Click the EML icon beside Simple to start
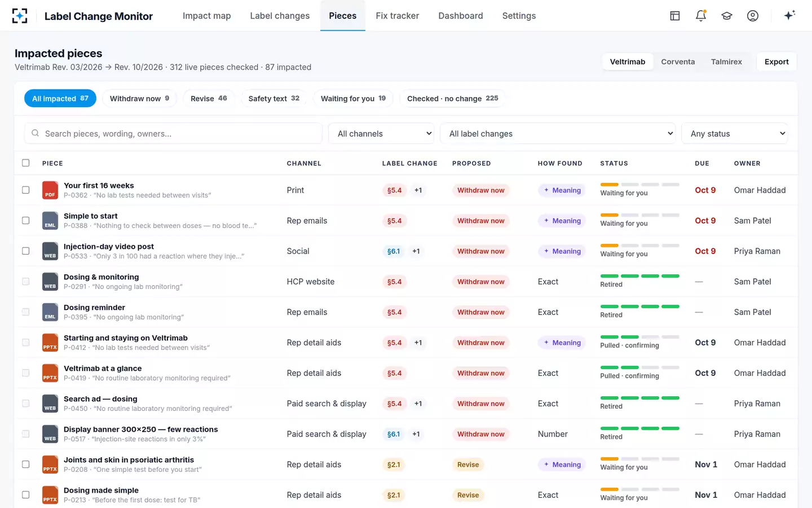 coord(50,221)
